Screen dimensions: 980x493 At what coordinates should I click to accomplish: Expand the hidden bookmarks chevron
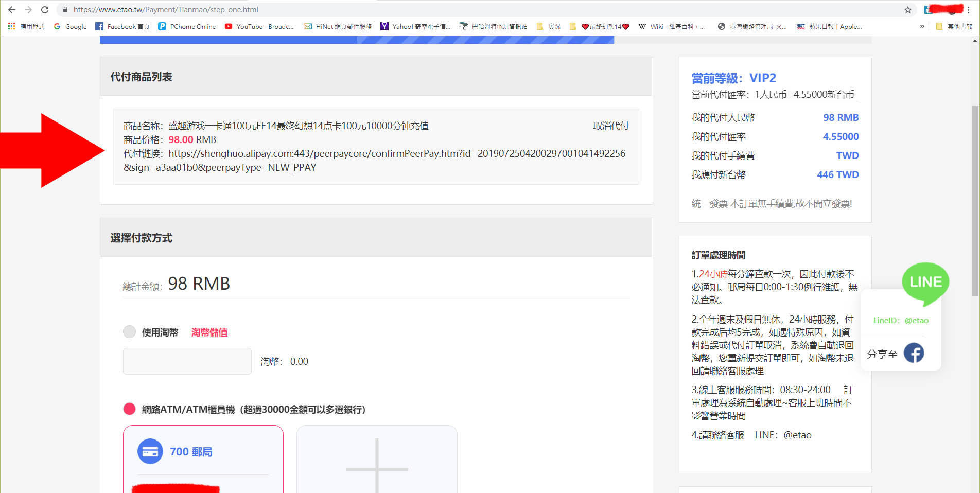(x=922, y=26)
